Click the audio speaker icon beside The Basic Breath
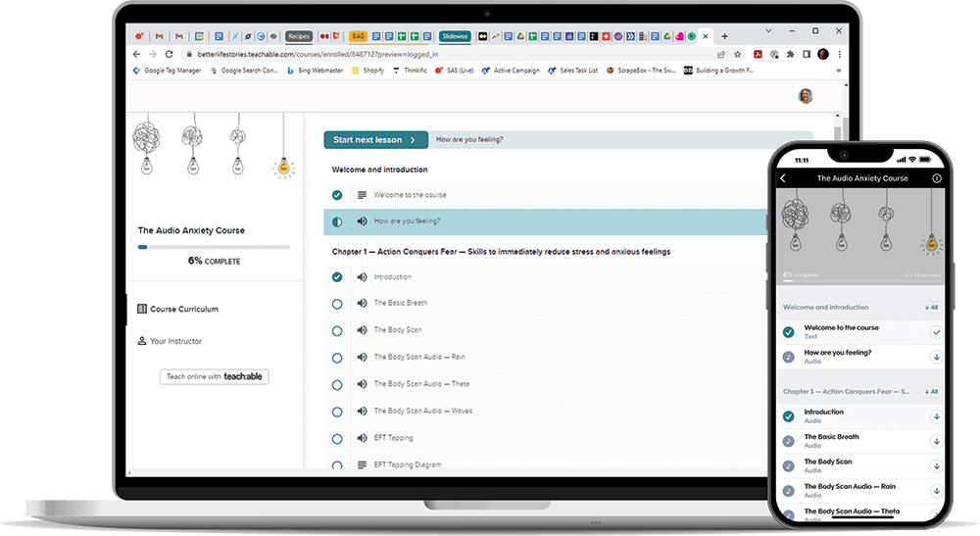980x536 pixels. coord(363,304)
